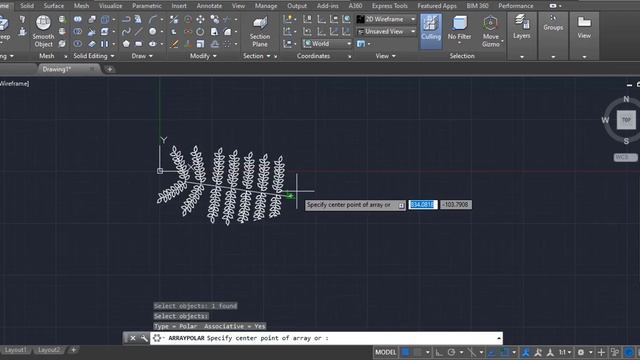Switch to the Visualize ribbon tab
Image resolution: width=640 pixels, height=360 pixels.
(x=111, y=6)
